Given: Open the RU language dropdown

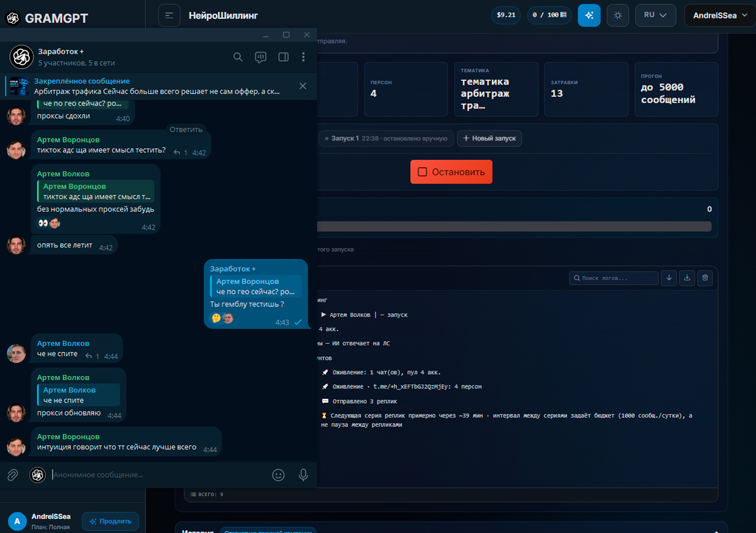Looking at the screenshot, I should (656, 15).
